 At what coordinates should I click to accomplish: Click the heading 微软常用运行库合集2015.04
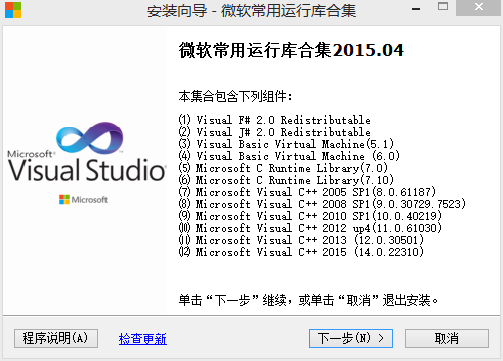(x=291, y=51)
